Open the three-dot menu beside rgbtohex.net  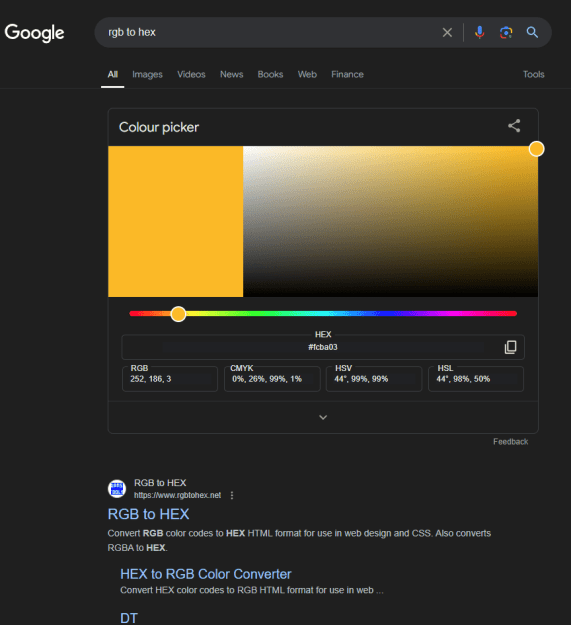point(232,495)
